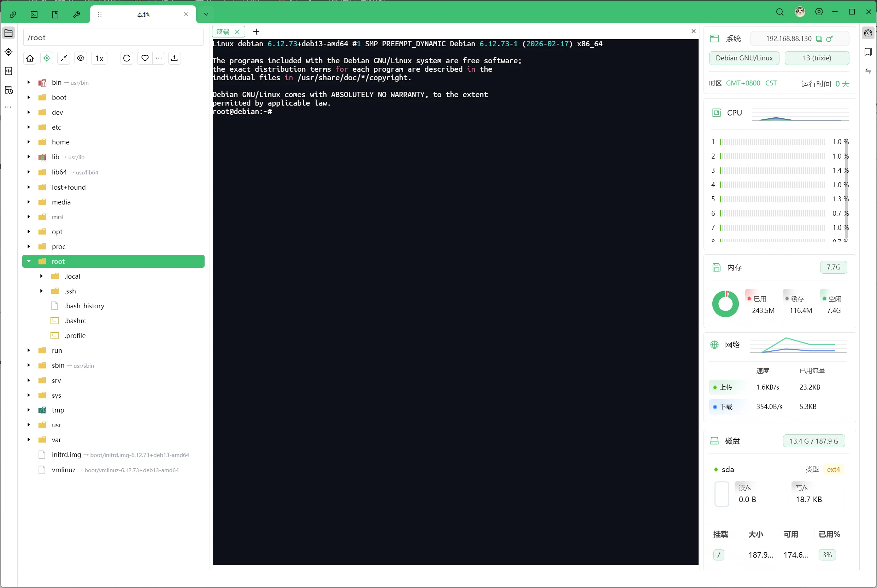Open the wrench tools icon in the title bar
Image resolution: width=877 pixels, height=588 pixels.
77,14
